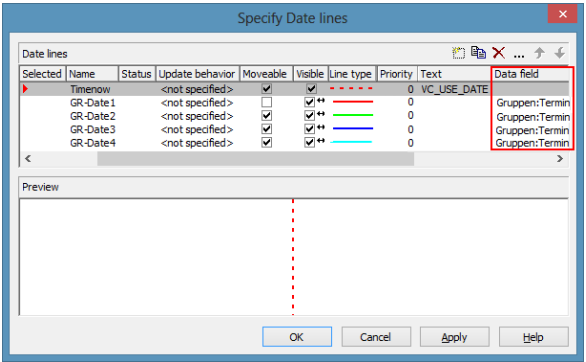The height and width of the screenshot is (362, 586).
Task: Click the double-arrow icon in GR-Date3 row
Action: click(321, 127)
